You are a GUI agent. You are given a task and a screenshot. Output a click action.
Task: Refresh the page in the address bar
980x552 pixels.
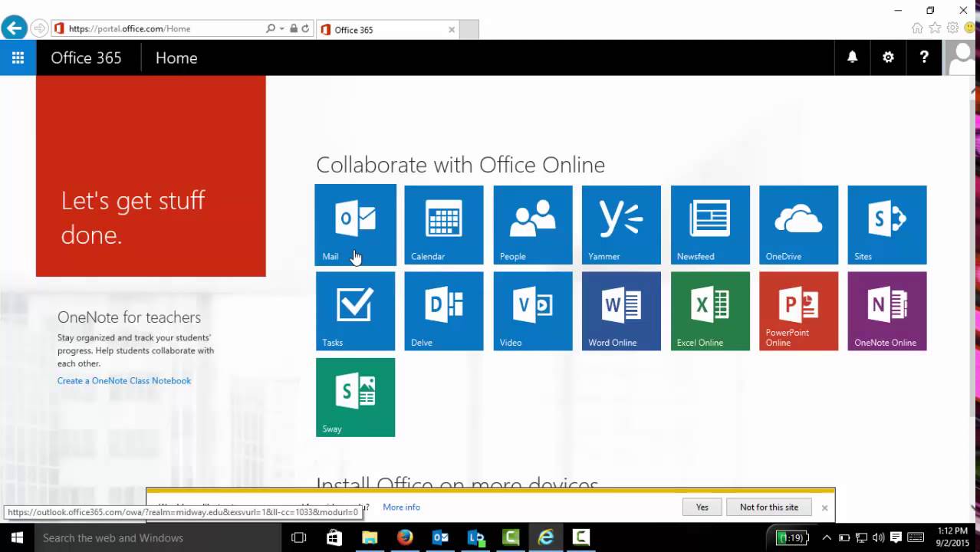click(305, 28)
